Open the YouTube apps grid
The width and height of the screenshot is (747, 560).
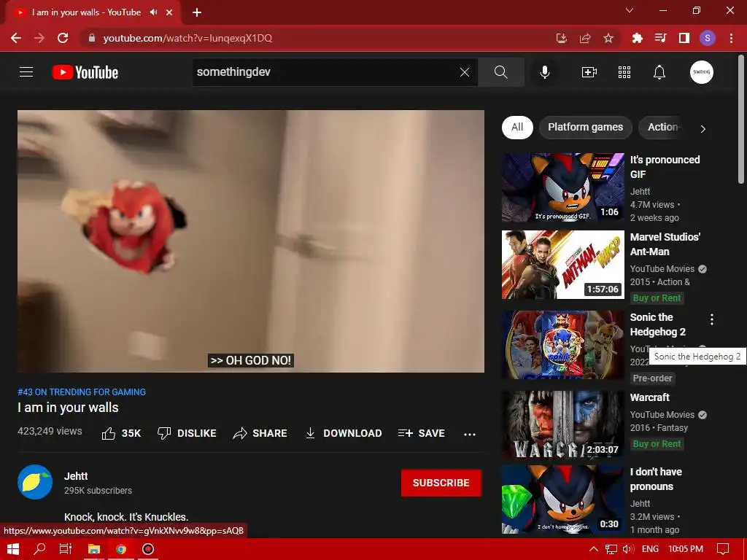pos(624,72)
